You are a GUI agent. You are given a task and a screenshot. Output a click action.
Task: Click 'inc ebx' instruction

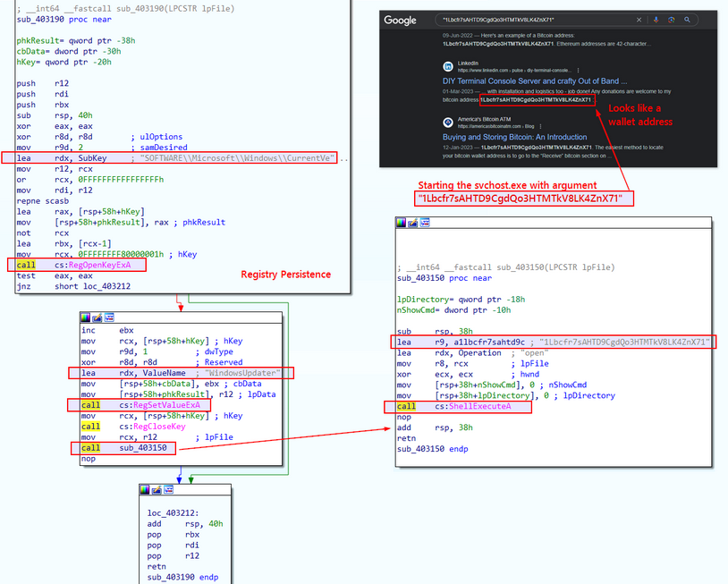point(107,331)
